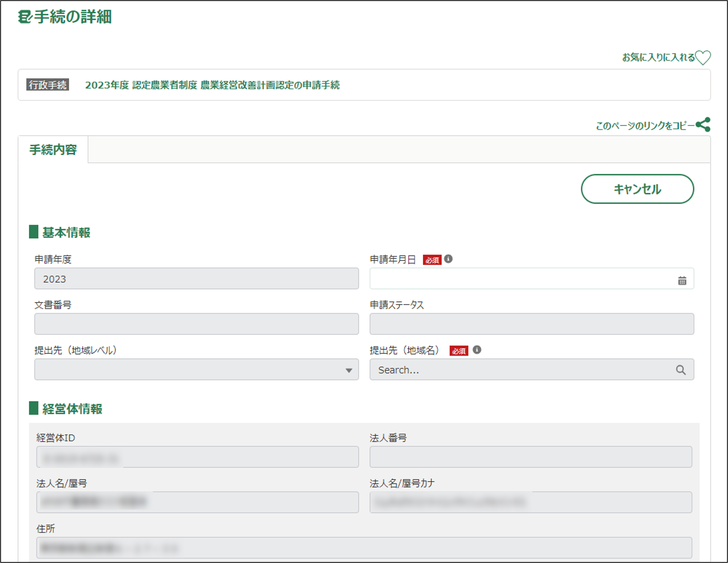Click the 申請年度 field showing 2023
This screenshot has width=728, height=563.
tap(196, 279)
